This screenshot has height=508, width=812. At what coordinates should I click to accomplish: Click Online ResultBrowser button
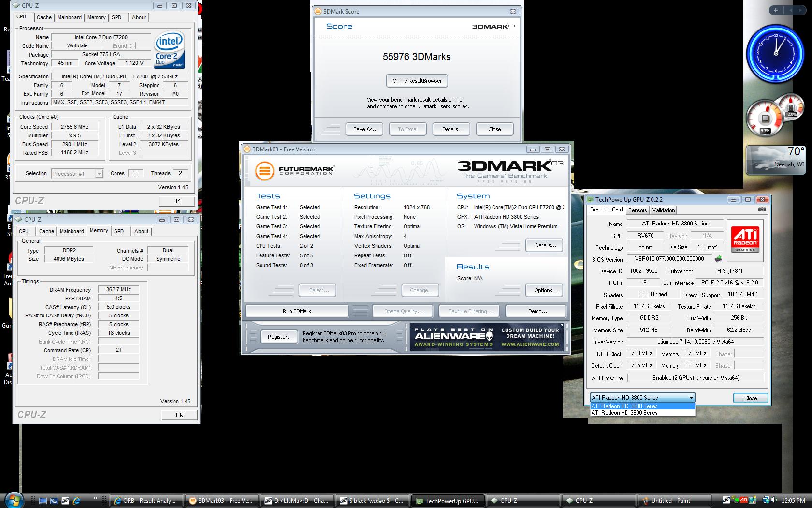(x=417, y=81)
